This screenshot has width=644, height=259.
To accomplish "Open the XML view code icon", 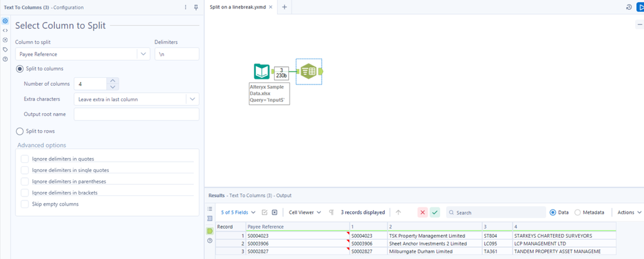I will [x=5, y=30].
